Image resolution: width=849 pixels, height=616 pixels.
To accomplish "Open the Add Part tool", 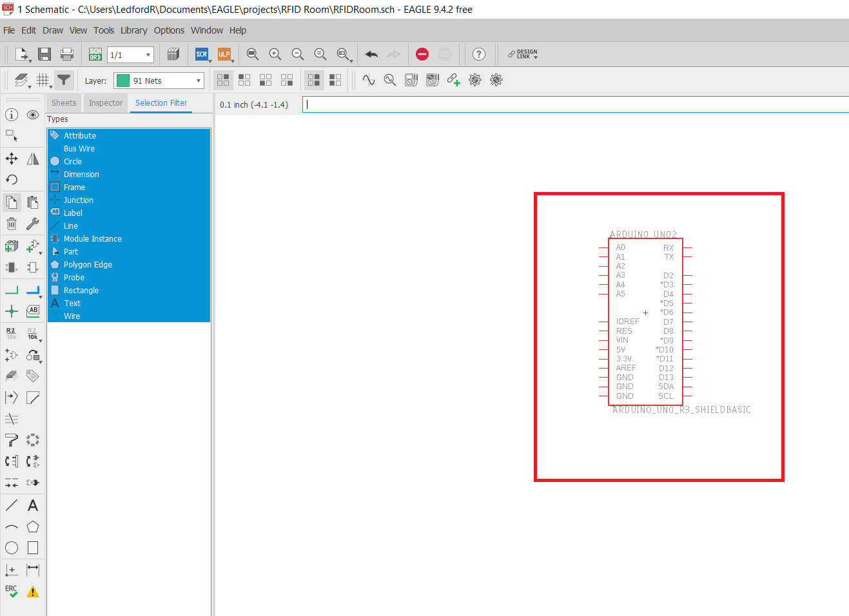I will tap(11, 245).
